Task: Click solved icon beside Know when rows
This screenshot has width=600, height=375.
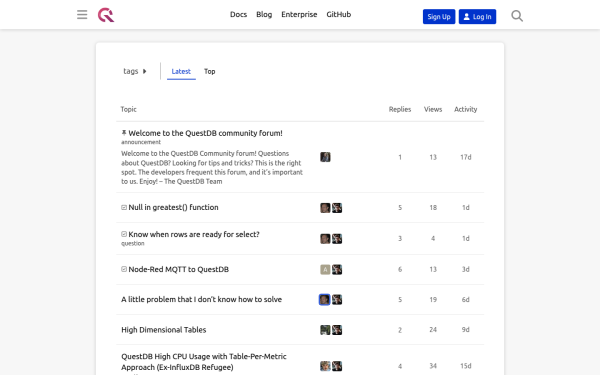Action: point(124,234)
